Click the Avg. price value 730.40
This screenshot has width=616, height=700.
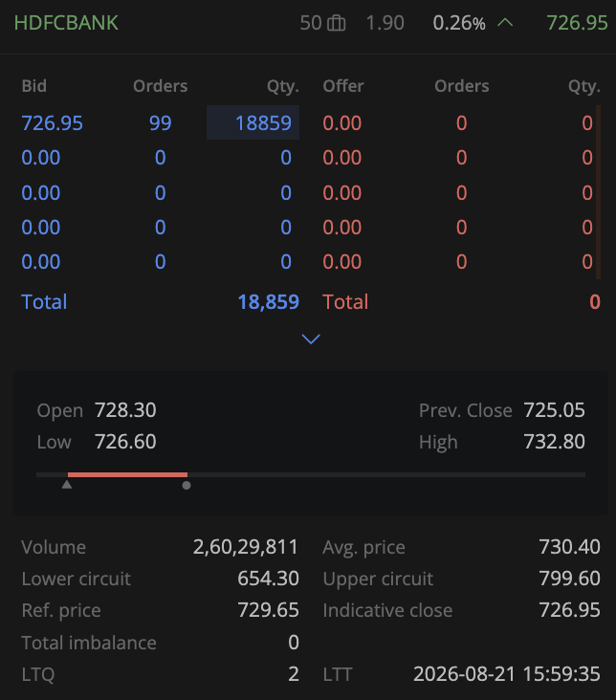coord(569,547)
